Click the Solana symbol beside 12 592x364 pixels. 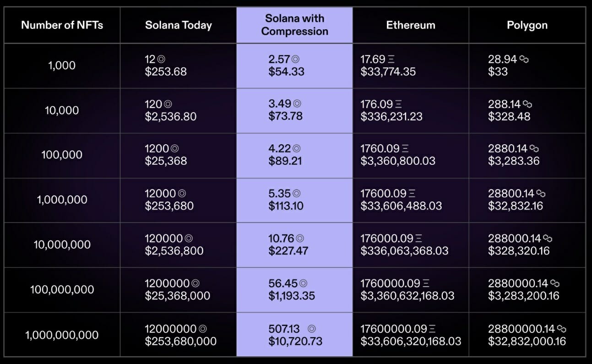[161, 60]
